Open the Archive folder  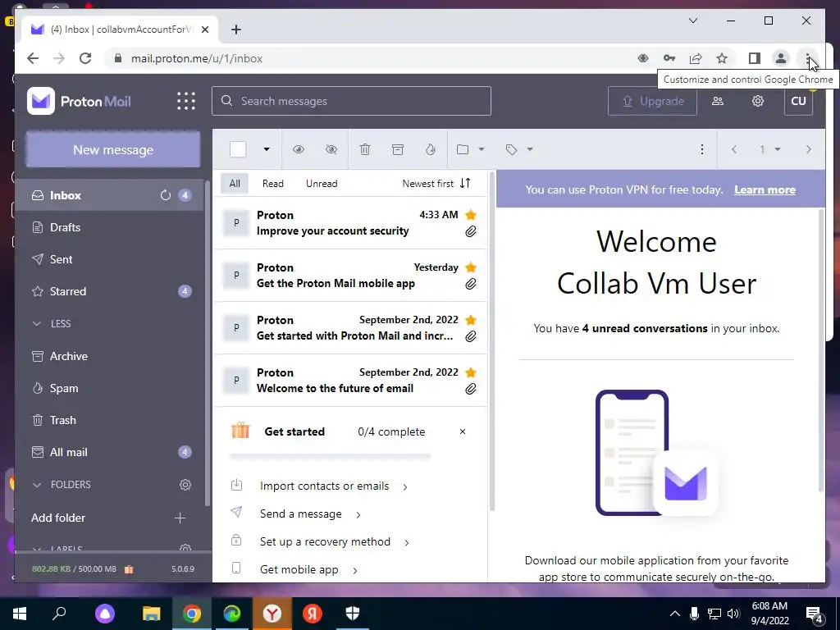point(110,356)
